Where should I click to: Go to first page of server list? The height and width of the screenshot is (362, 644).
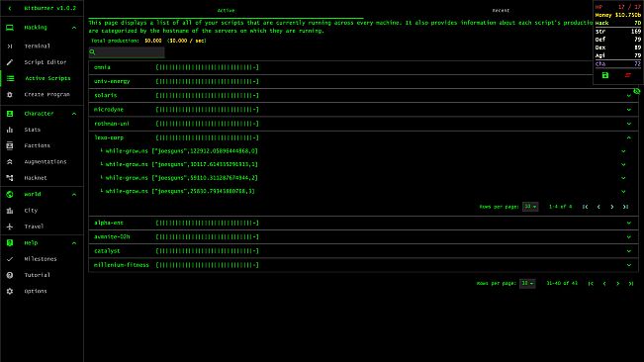pyautogui.click(x=591, y=284)
